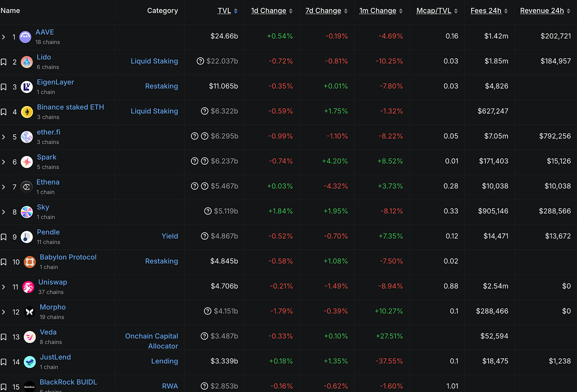577x392 pixels.
Task: Click the Veda logo icon
Action: pos(30,337)
